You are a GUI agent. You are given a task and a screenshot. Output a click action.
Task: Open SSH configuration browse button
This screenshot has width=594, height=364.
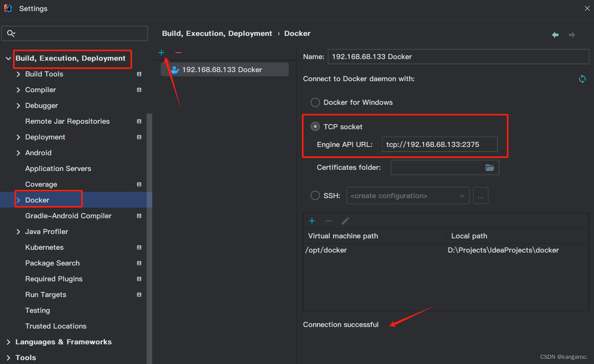click(480, 196)
